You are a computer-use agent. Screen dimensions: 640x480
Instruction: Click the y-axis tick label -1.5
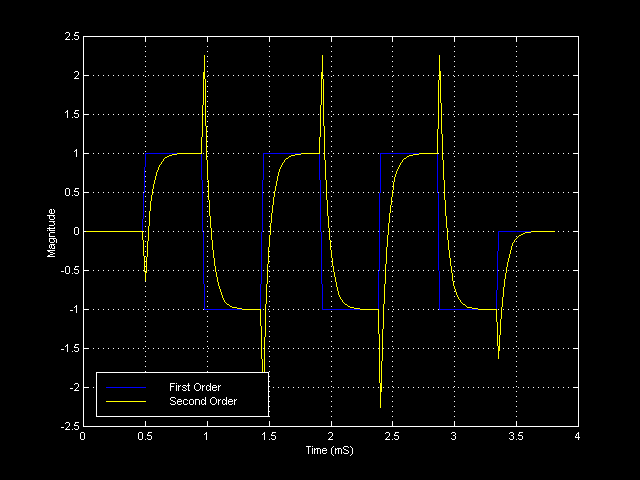click(70, 348)
